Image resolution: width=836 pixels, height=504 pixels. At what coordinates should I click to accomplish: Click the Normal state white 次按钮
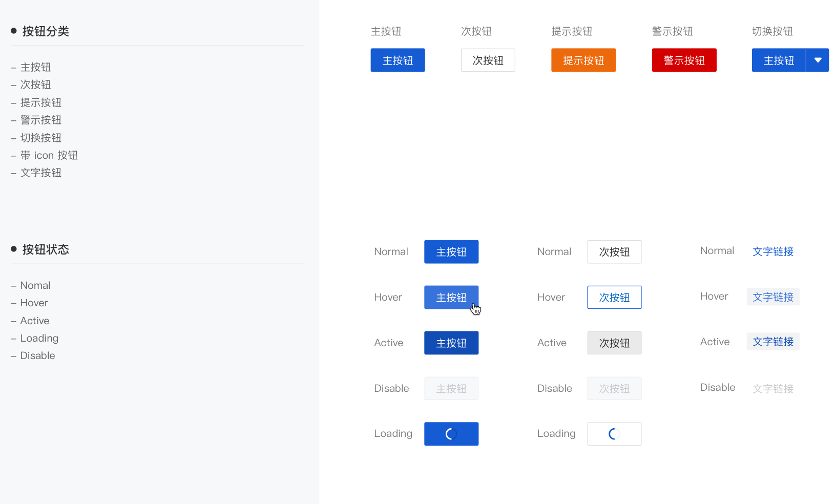614,252
